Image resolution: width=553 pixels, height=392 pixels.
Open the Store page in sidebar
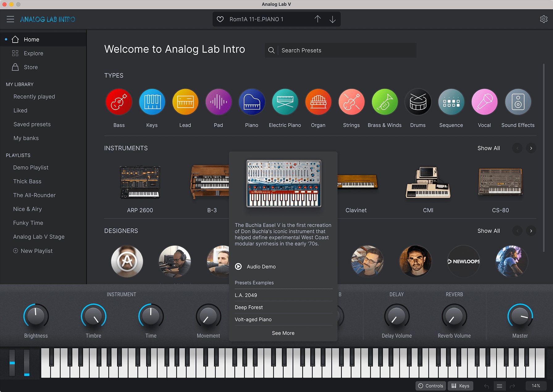[31, 67]
